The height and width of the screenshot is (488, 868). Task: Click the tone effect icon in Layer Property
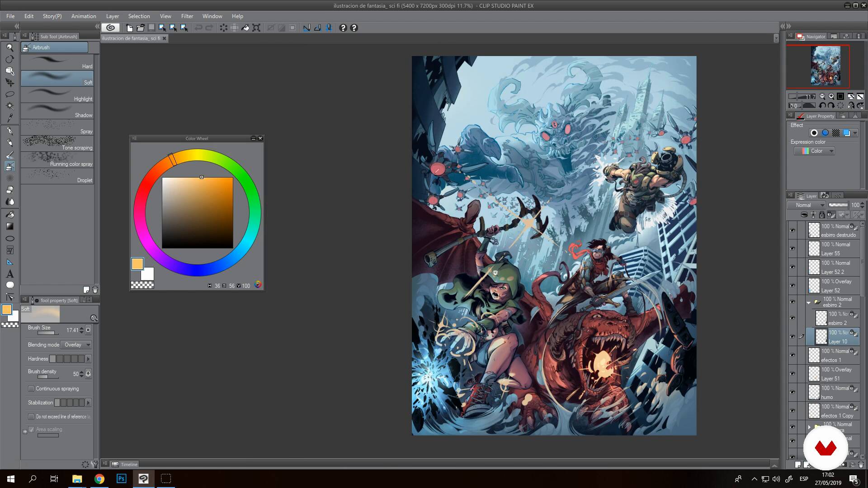click(836, 133)
